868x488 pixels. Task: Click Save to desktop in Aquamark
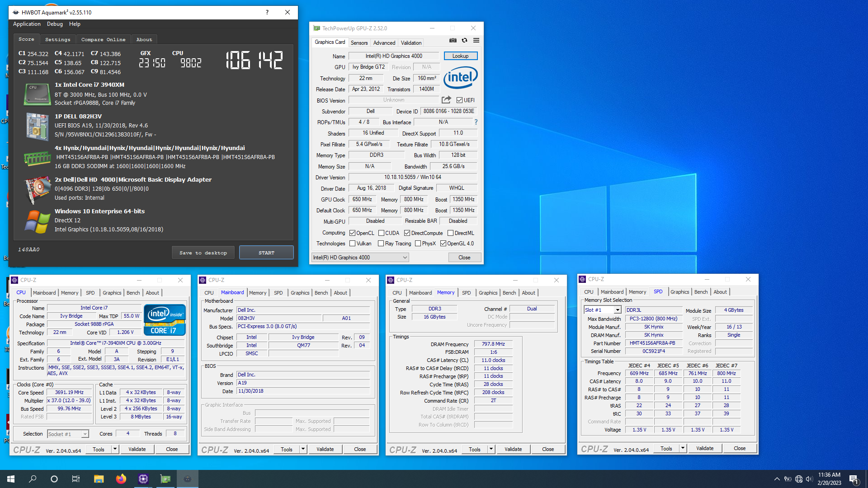click(203, 253)
